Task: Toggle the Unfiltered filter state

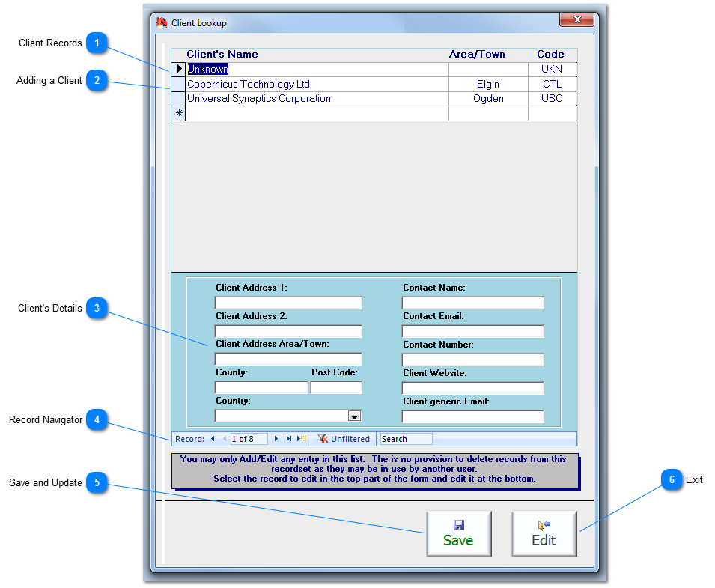Action: tap(344, 439)
